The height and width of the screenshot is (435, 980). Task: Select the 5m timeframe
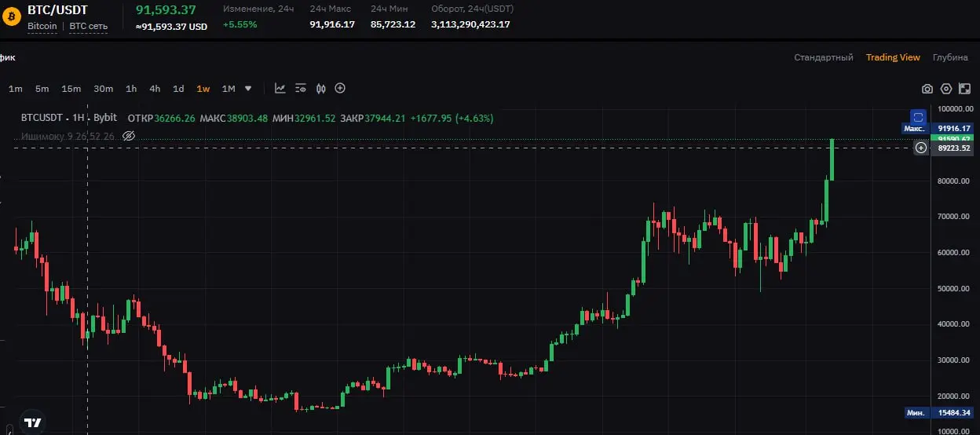42,89
